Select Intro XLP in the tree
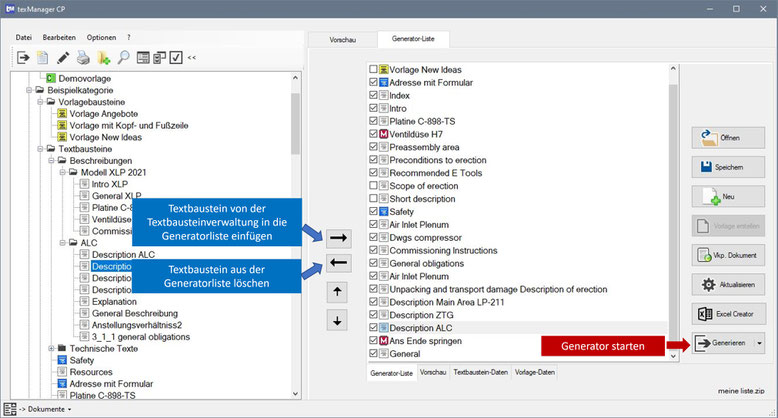Image resolution: width=778 pixels, height=418 pixels. pyautogui.click(x=110, y=184)
